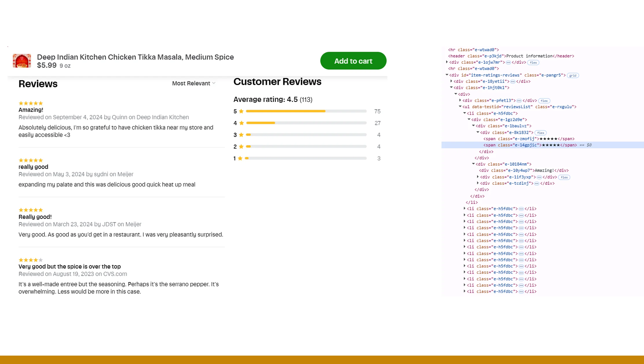Image resolution: width=644 pixels, height=364 pixels.
Task: Click the flex badge beside the e-1ojw7mr div
Action: 533,63
